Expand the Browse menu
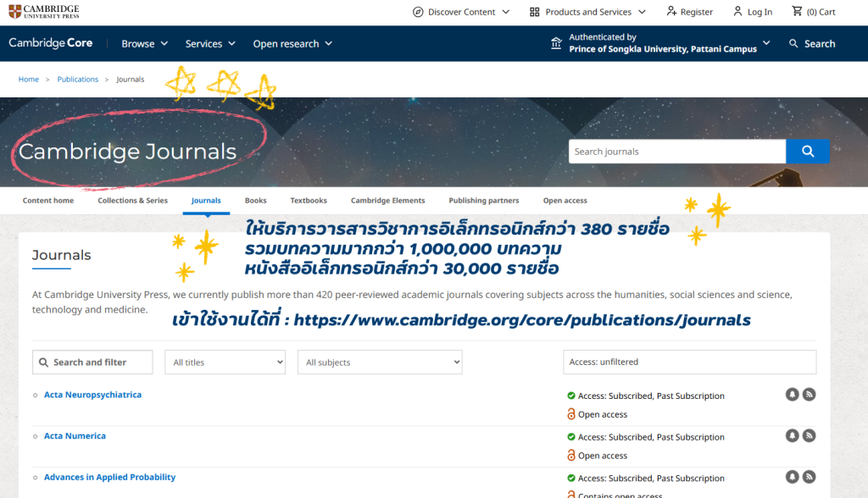The image size is (868, 498). coord(144,44)
